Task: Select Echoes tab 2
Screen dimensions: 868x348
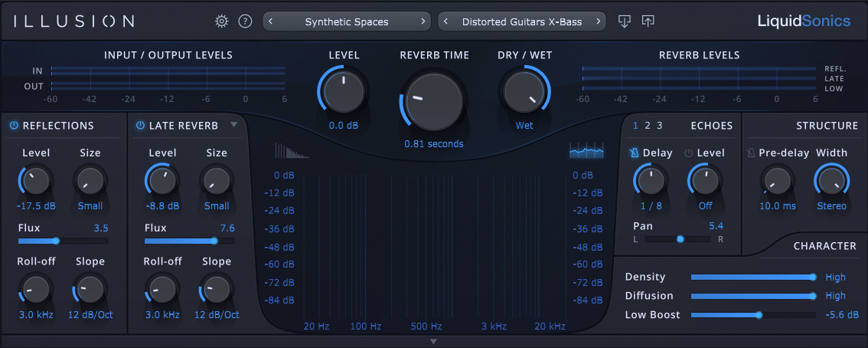Action: (647, 125)
